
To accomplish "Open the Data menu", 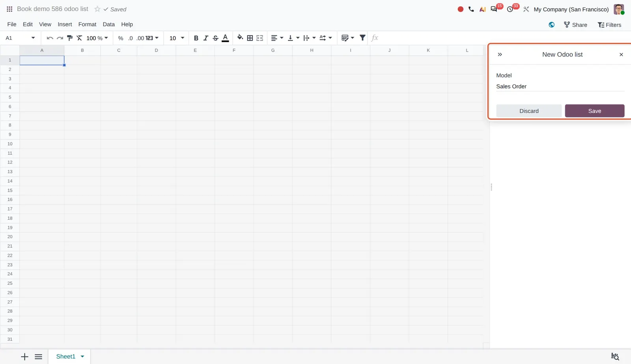I will click(109, 24).
